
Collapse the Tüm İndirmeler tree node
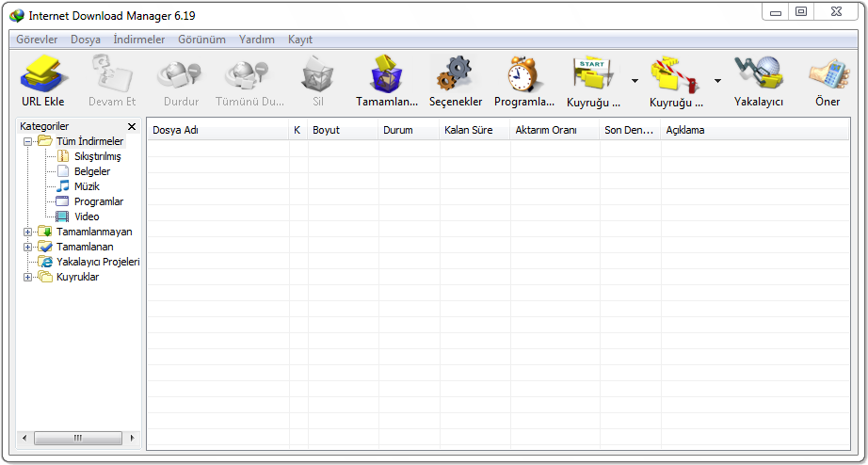[27, 142]
